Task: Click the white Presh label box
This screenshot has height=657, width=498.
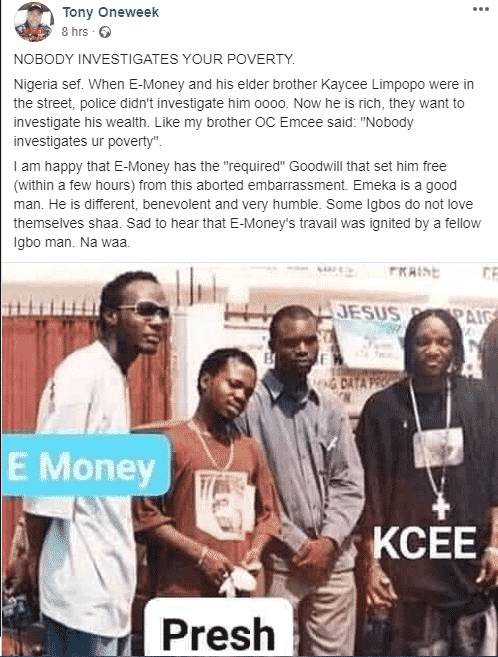Action: 218,628
